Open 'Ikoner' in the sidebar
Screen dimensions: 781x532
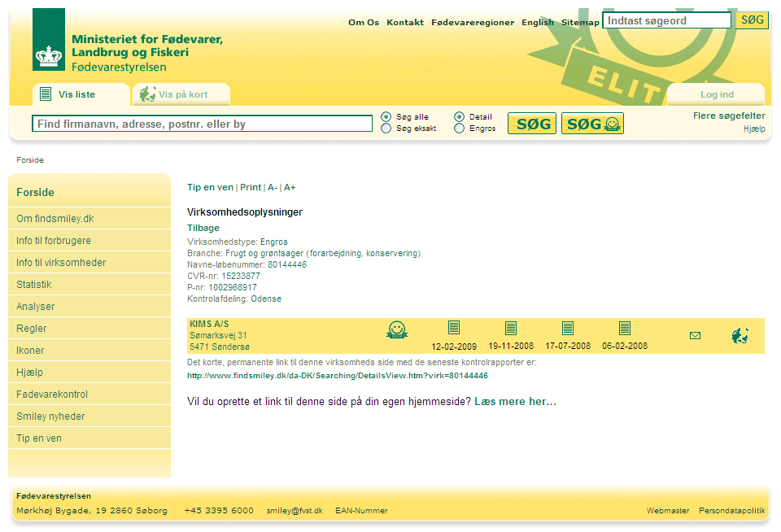(x=30, y=350)
